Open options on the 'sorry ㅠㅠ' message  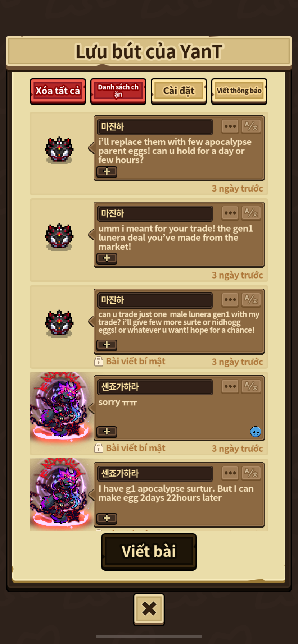click(230, 387)
